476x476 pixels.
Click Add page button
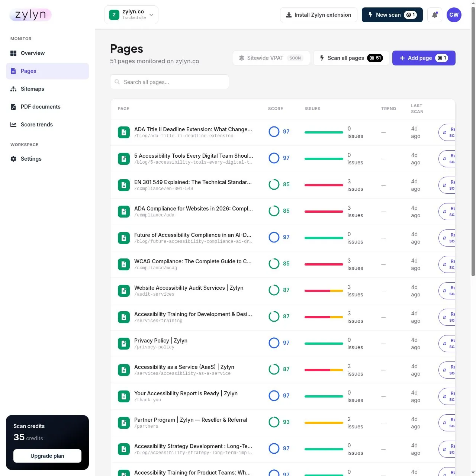(x=424, y=58)
